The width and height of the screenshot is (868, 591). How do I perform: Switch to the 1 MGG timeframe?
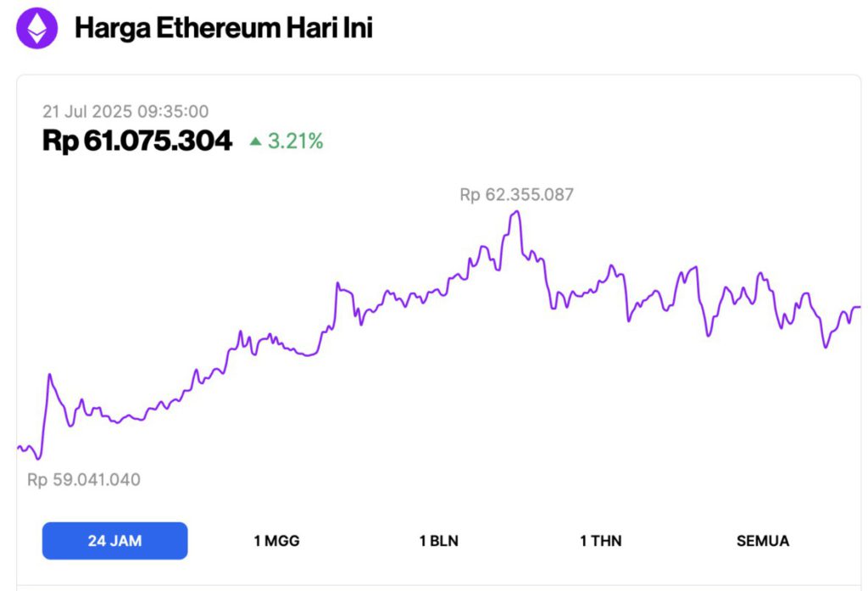(x=275, y=540)
